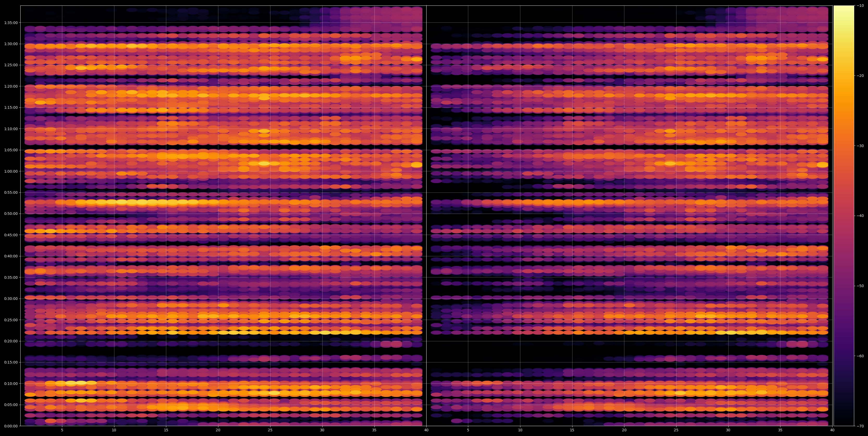Viewport: 868px width, 436px height.
Task: Click the 1:25:00 y-axis tick label
Action: (11, 65)
